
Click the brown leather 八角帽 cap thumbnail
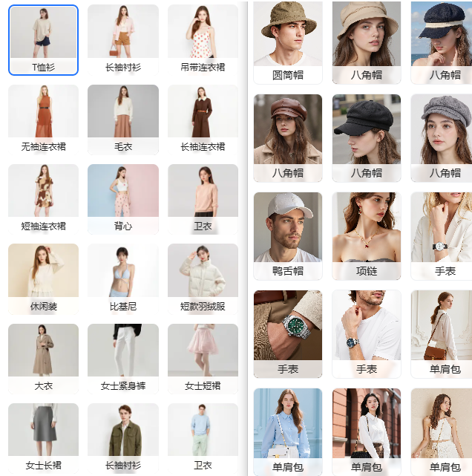click(288, 137)
